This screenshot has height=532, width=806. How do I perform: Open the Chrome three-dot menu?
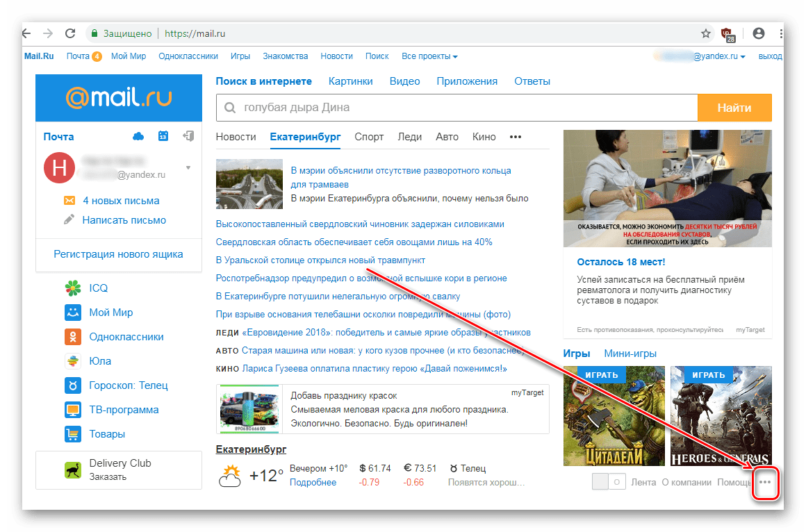click(781, 33)
